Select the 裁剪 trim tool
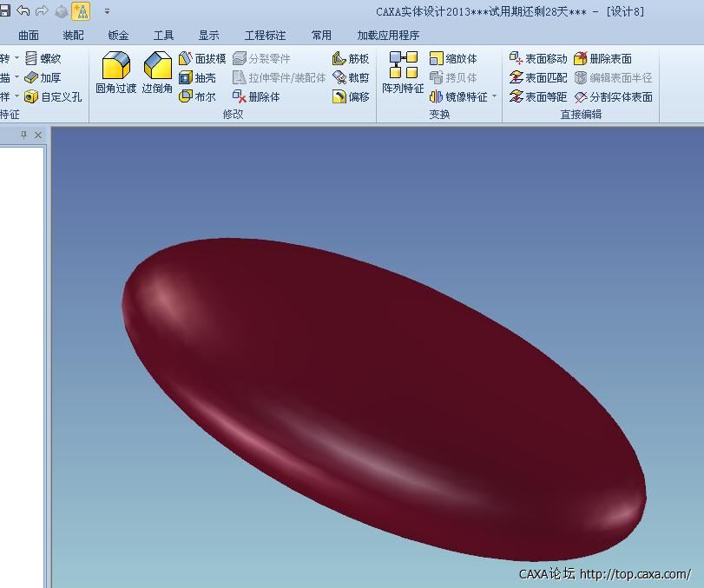Screen dimensions: 704x588 [351, 77]
